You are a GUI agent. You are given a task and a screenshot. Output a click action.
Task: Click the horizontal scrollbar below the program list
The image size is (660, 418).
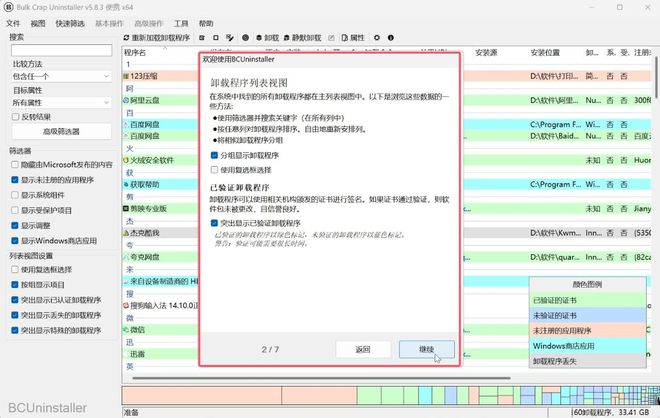[321, 378]
